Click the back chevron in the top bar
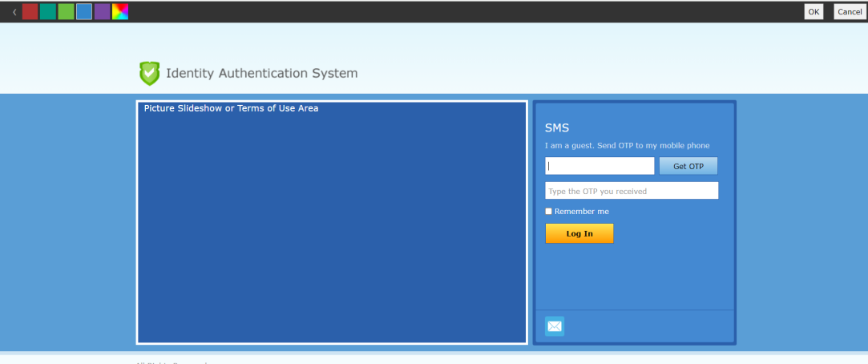The image size is (868, 364). click(14, 12)
